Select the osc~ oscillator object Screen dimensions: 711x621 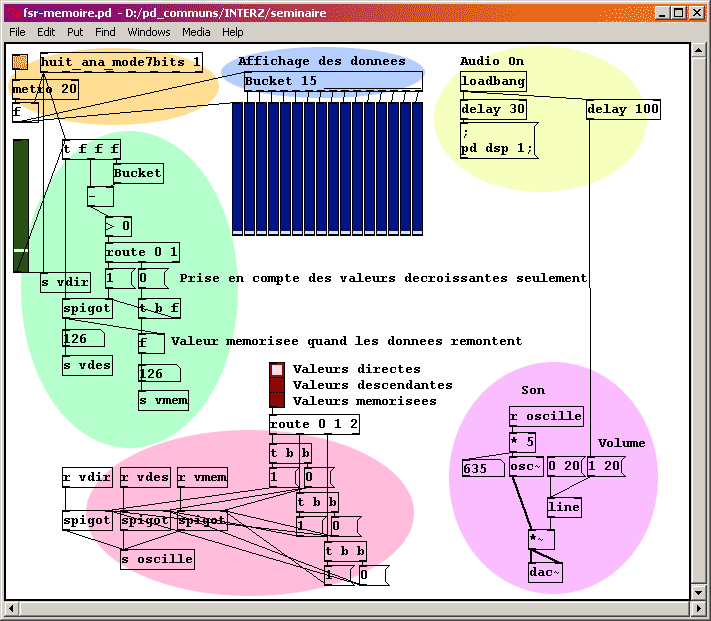[525, 467]
